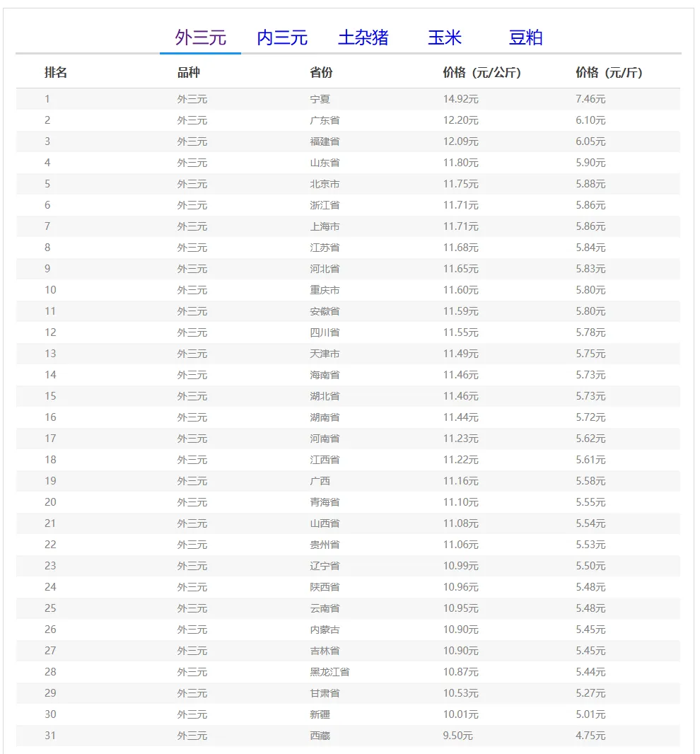Click the 品种 column header

pyautogui.click(x=189, y=73)
